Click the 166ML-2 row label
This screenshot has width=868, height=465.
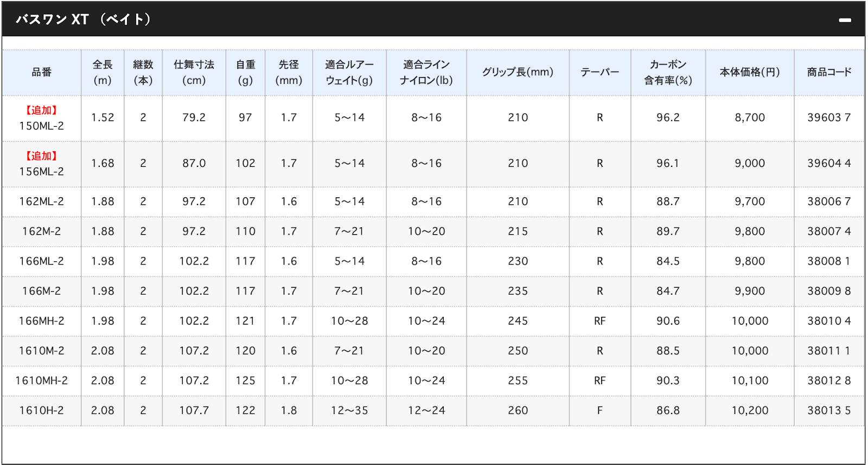[x=41, y=261]
